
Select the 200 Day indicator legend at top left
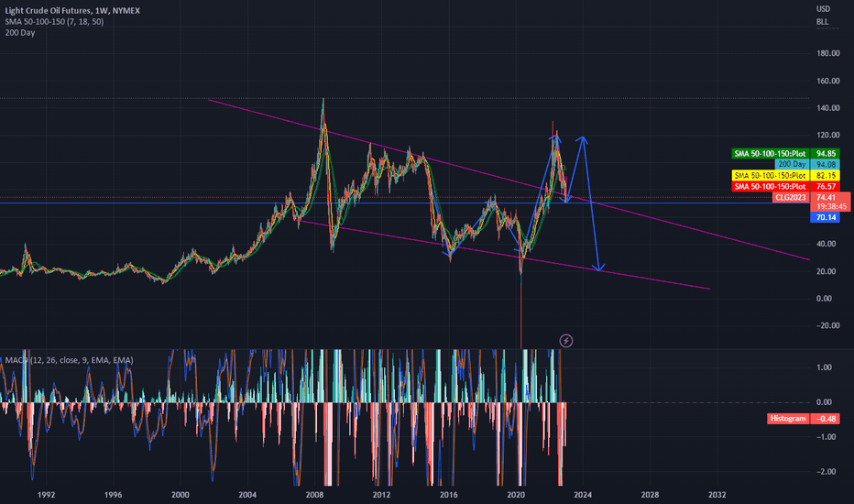(19, 33)
